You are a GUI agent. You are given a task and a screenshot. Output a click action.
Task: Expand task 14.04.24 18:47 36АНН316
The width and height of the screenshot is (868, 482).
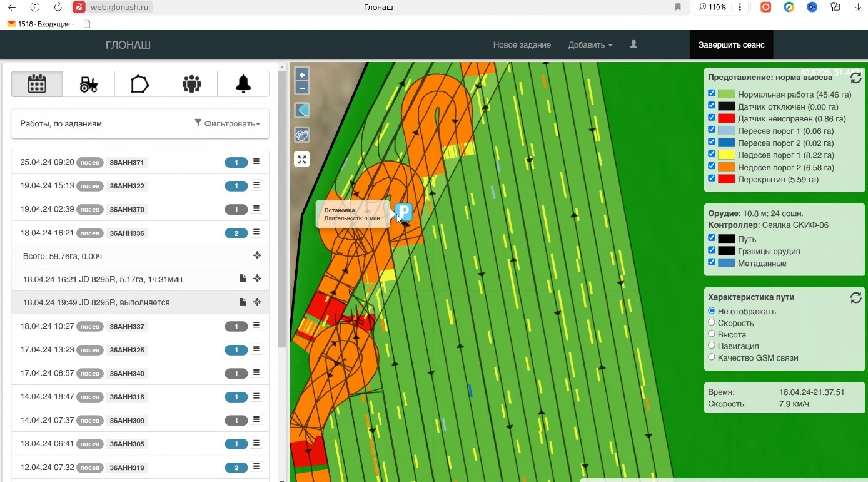pyautogui.click(x=140, y=396)
